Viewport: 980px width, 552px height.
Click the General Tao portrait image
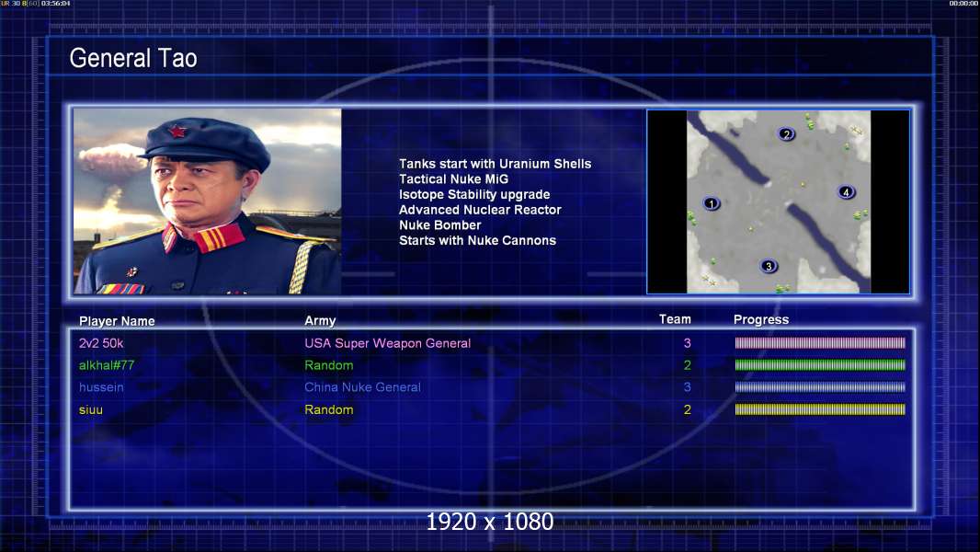coord(208,201)
